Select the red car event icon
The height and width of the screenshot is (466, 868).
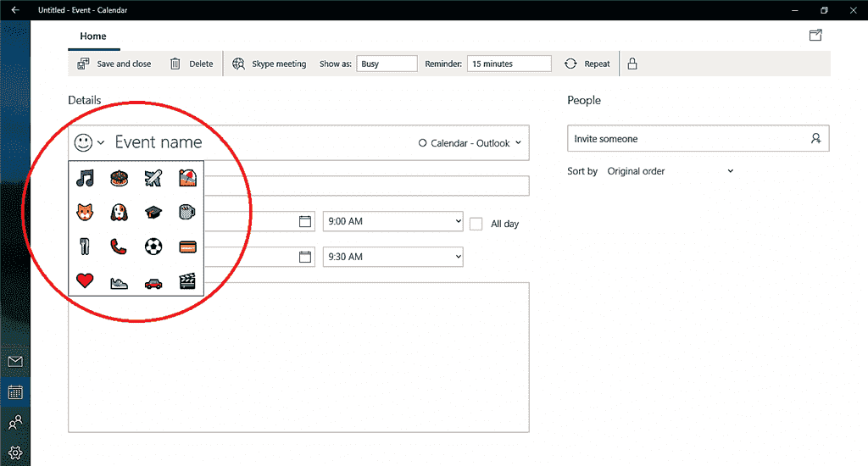pyautogui.click(x=153, y=283)
